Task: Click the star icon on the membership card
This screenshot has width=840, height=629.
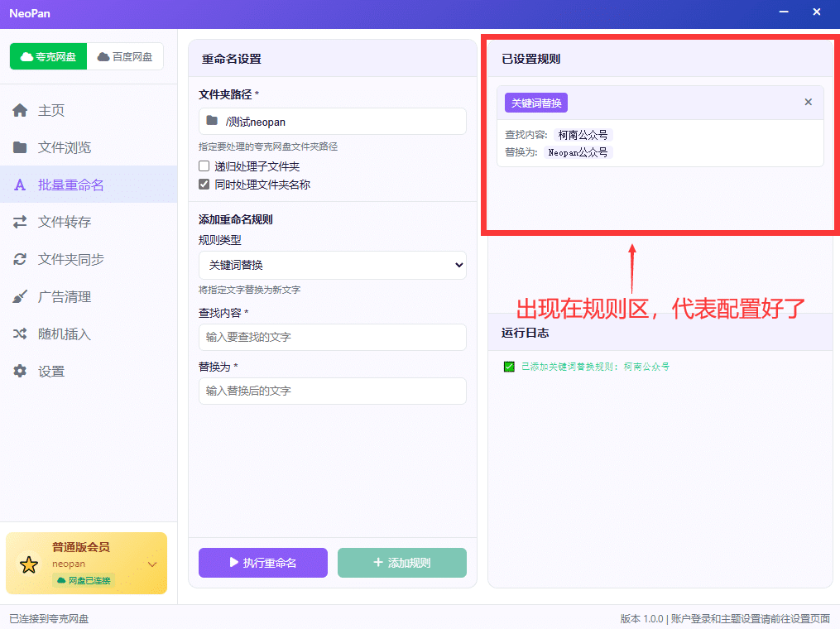Action: 29,564
